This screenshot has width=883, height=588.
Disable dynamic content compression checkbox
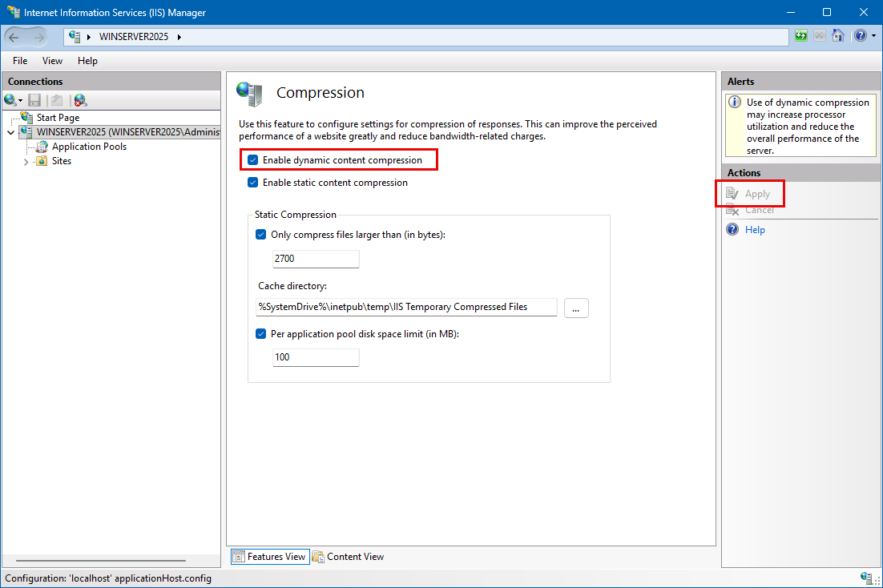(253, 160)
